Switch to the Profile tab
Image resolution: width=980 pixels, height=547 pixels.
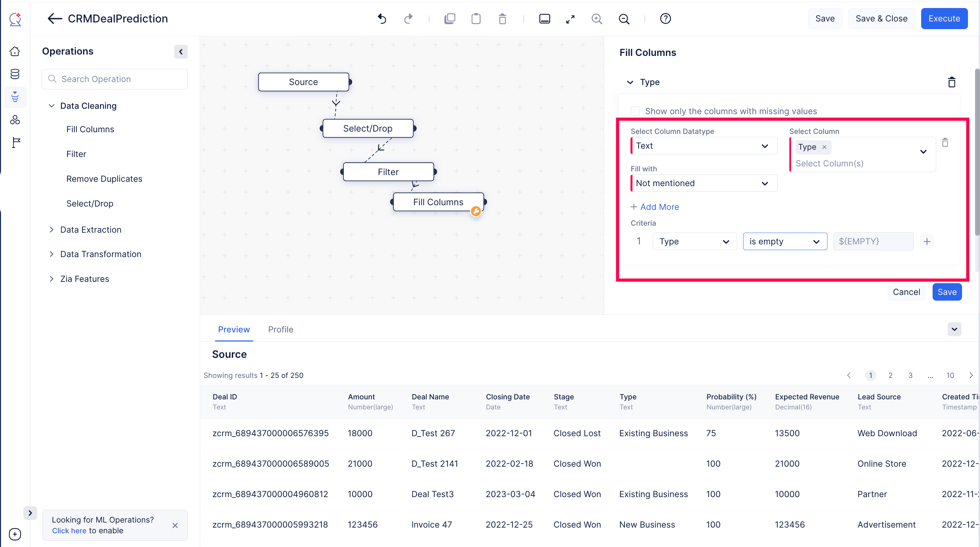pyautogui.click(x=281, y=329)
